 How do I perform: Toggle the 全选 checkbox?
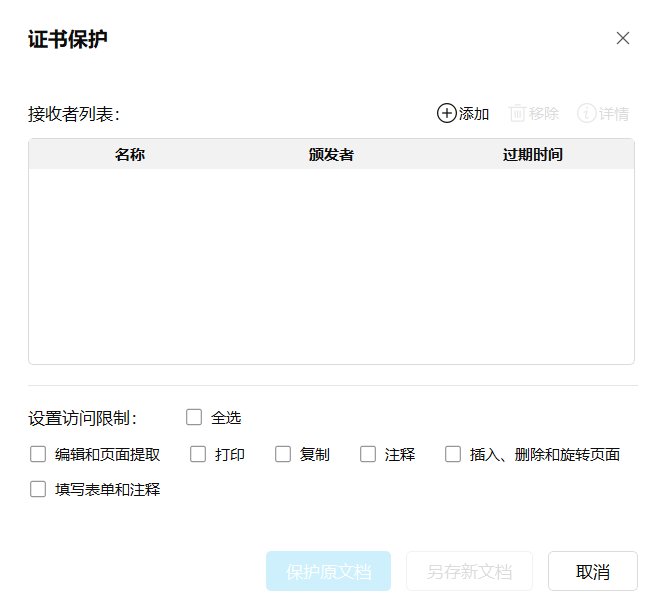[x=194, y=417]
